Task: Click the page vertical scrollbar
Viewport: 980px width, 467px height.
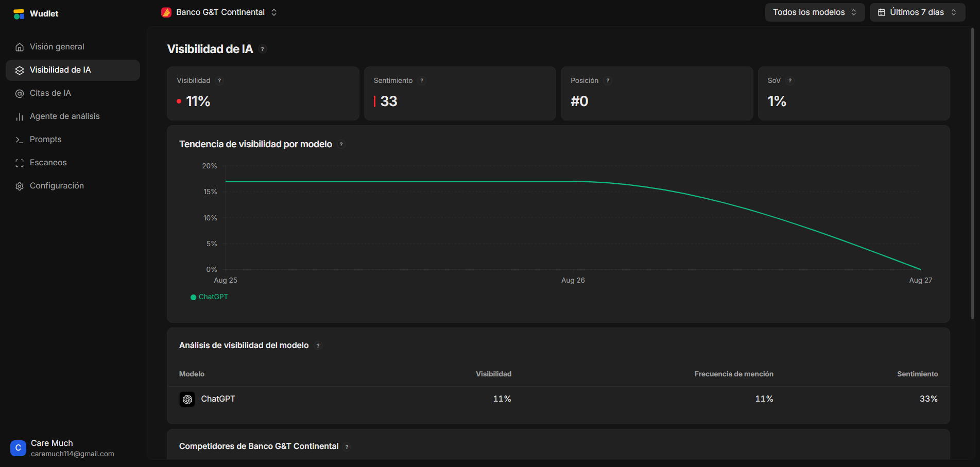Action: [972, 173]
